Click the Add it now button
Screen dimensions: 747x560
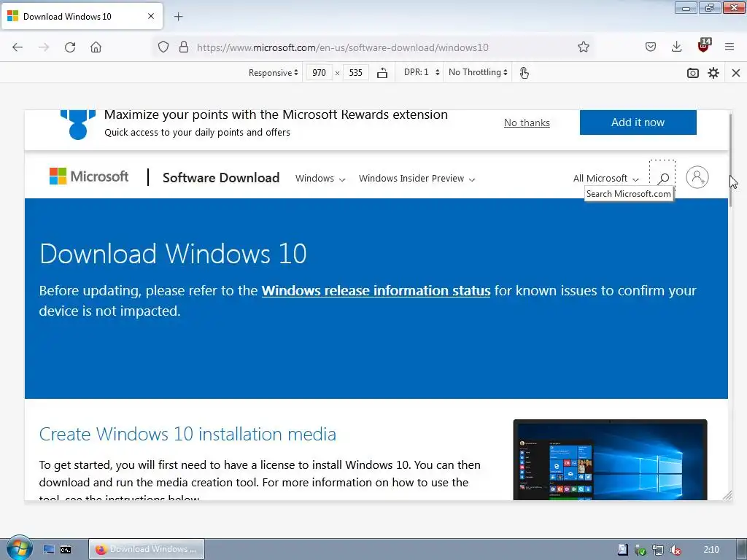[x=638, y=122]
